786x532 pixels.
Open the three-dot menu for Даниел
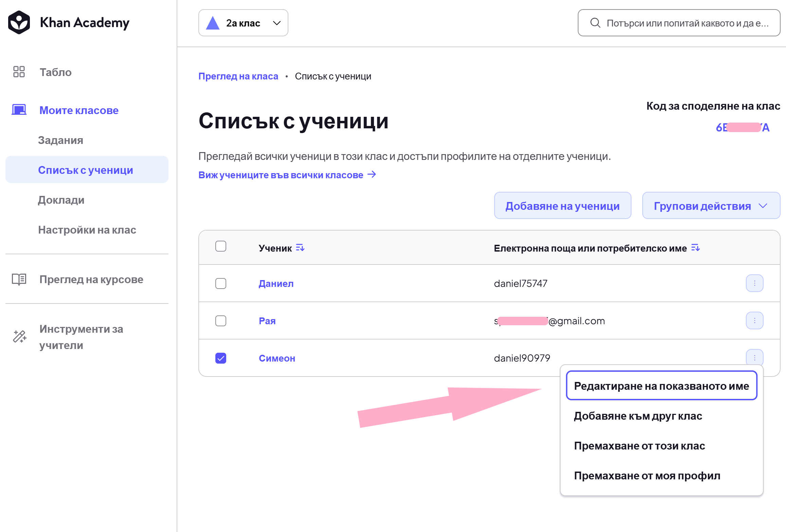pyautogui.click(x=755, y=283)
